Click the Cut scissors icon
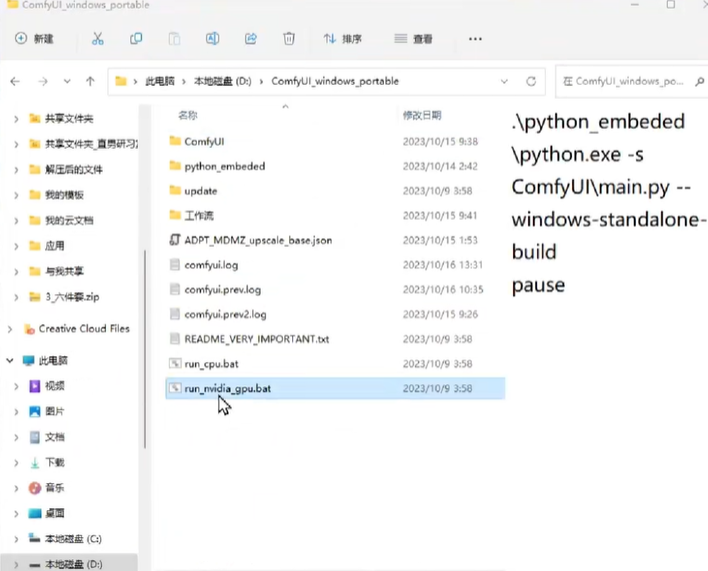This screenshot has height=571, width=708. coord(98,39)
